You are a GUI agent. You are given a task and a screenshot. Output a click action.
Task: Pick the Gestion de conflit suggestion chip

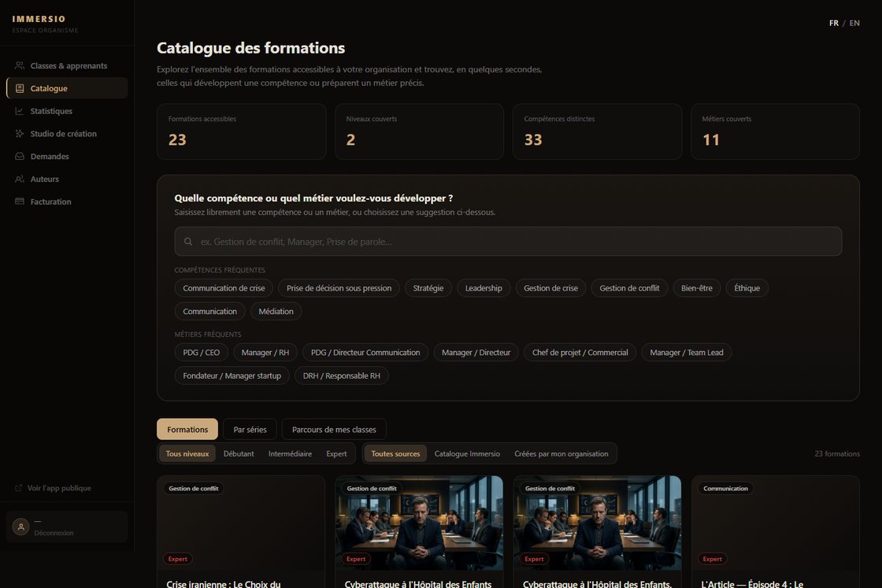629,288
